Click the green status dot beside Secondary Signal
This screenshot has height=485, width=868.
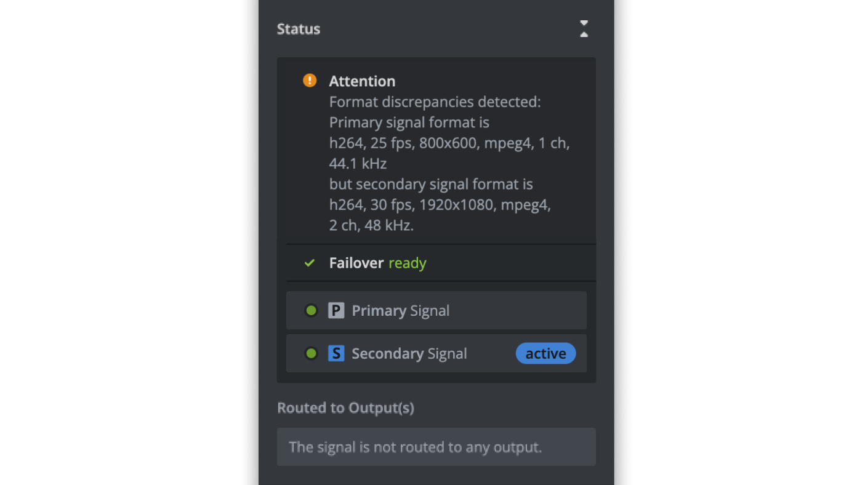pyautogui.click(x=311, y=353)
